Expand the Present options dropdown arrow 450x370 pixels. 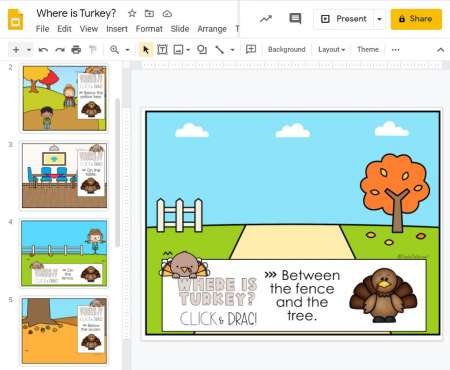point(379,19)
